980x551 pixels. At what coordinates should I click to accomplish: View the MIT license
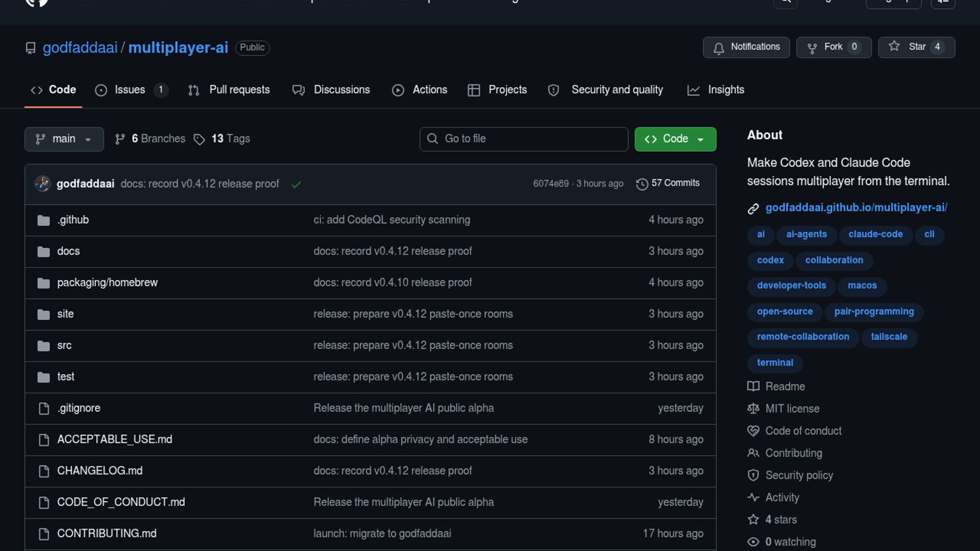(x=783, y=409)
